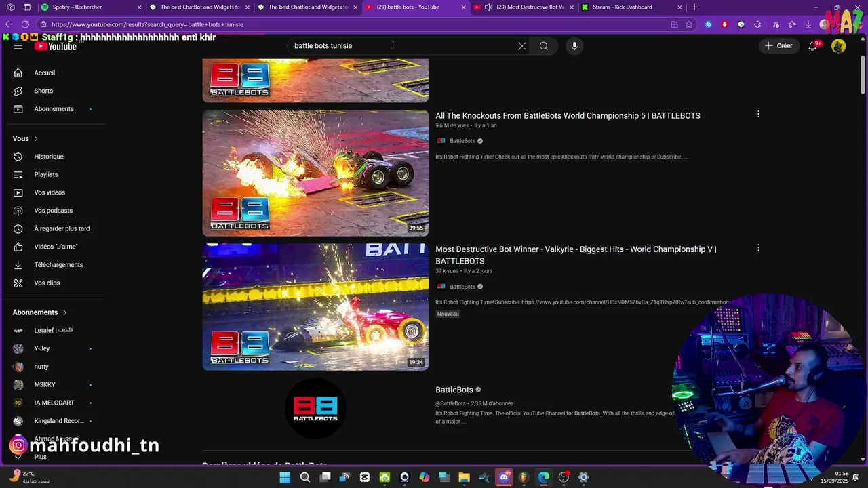This screenshot has width=868, height=488.
Task: Expand the Vous section
Action: pyautogui.click(x=26, y=138)
